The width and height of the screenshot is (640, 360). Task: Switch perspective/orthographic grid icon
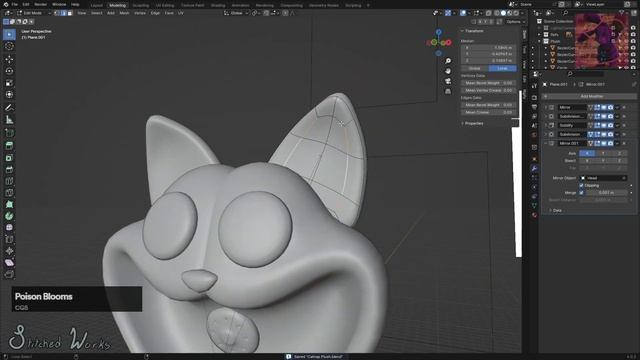[x=448, y=91]
